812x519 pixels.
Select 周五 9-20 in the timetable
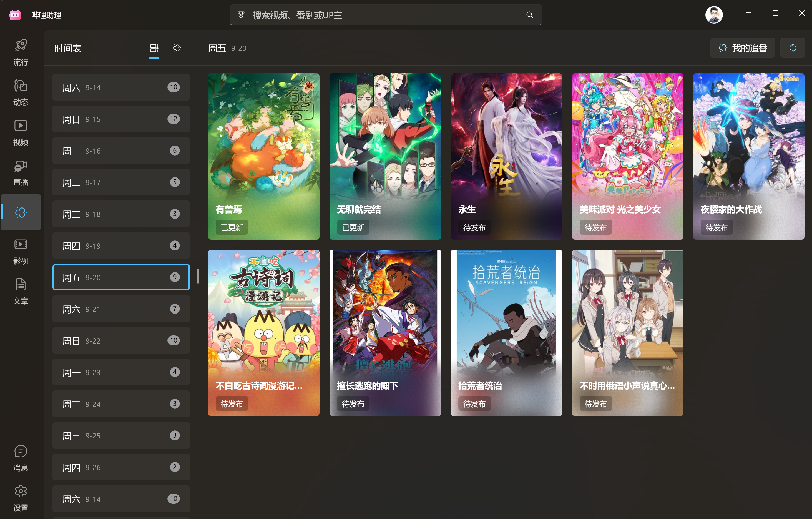pos(121,277)
